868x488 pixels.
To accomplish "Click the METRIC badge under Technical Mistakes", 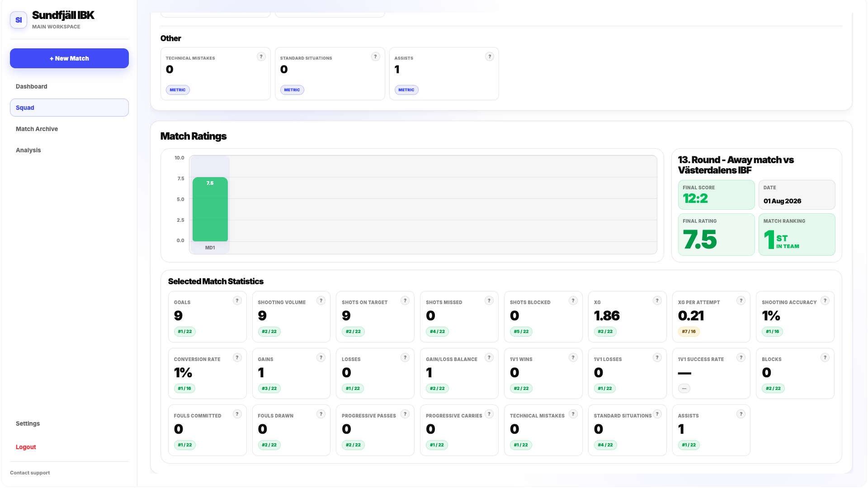I will (x=178, y=90).
